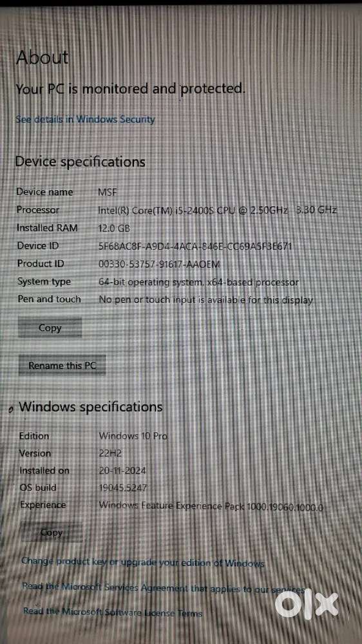Click the device name value MSF
The height and width of the screenshot is (644, 362).
(x=108, y=192)
